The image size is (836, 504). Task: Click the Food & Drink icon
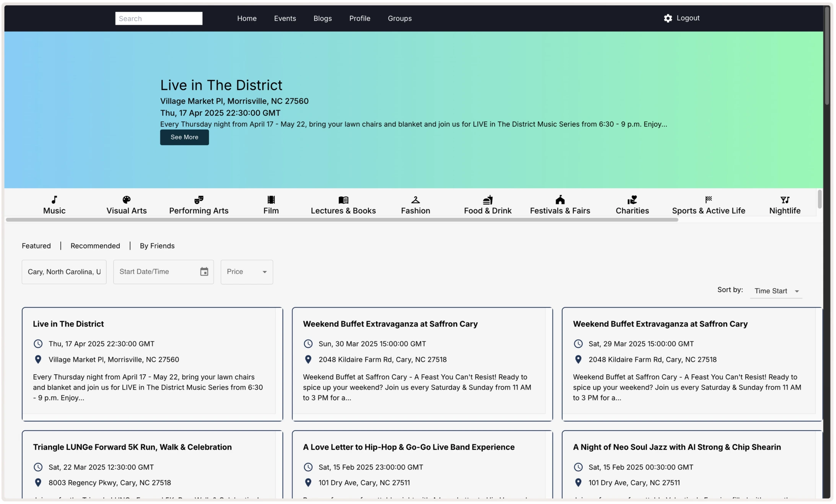(488, 200)
